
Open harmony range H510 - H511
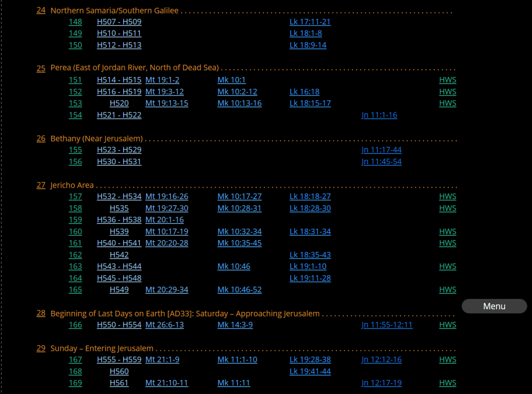(x=119, y=33)
